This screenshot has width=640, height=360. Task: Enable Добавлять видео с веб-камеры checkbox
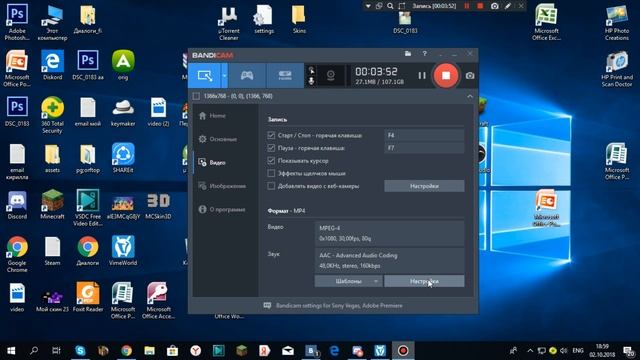[271, 186]
